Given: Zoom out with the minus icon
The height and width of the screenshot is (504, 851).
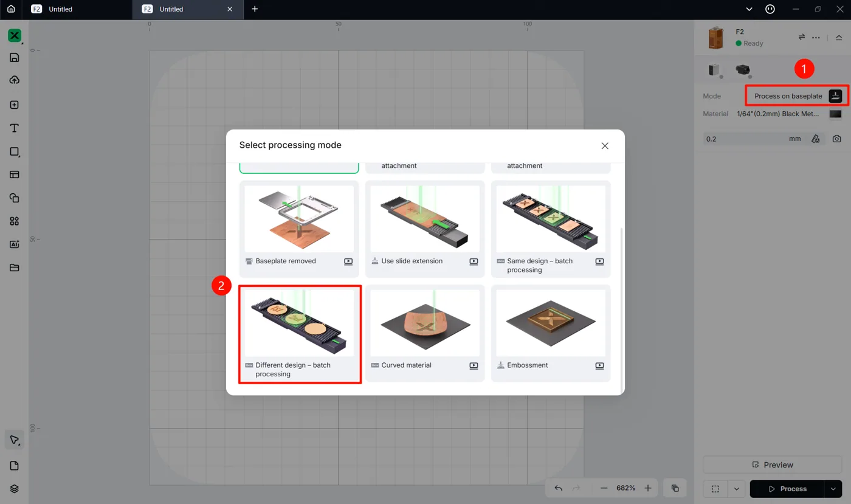Looking at the screenshot, I should click(604, 488).
